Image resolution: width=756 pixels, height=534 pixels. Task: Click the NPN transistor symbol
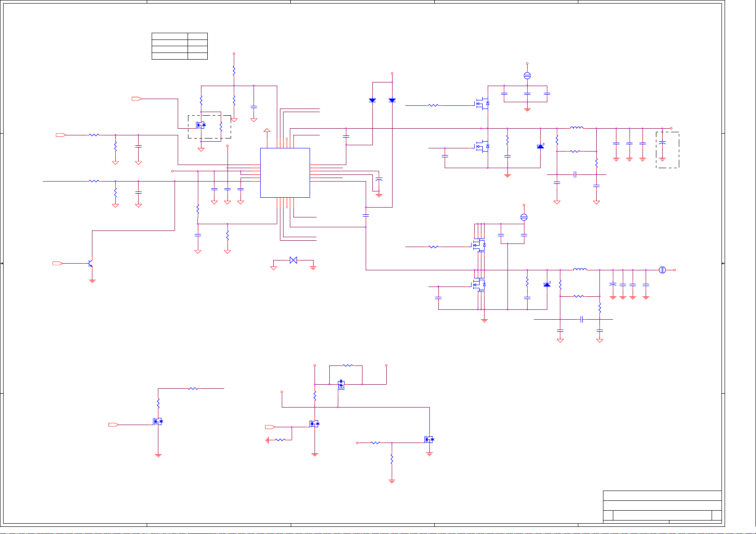90,264
